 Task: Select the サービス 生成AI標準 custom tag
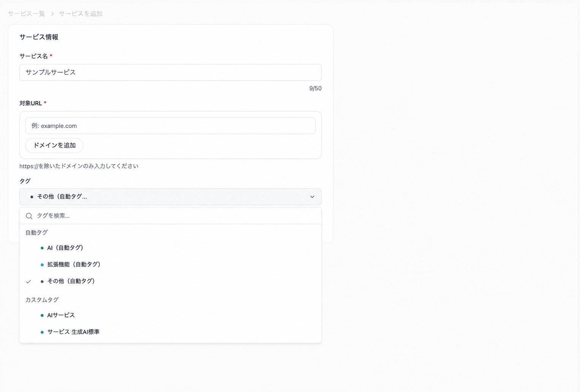pos(170,332)
